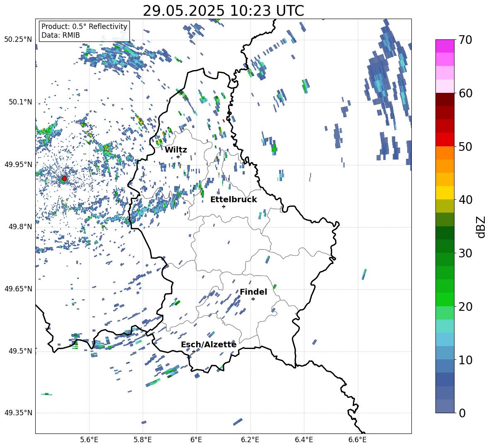491x448 pixels.
Task: Click the title "29.05.2025 10:23 UTC"
Action: (x=223, y=11)
